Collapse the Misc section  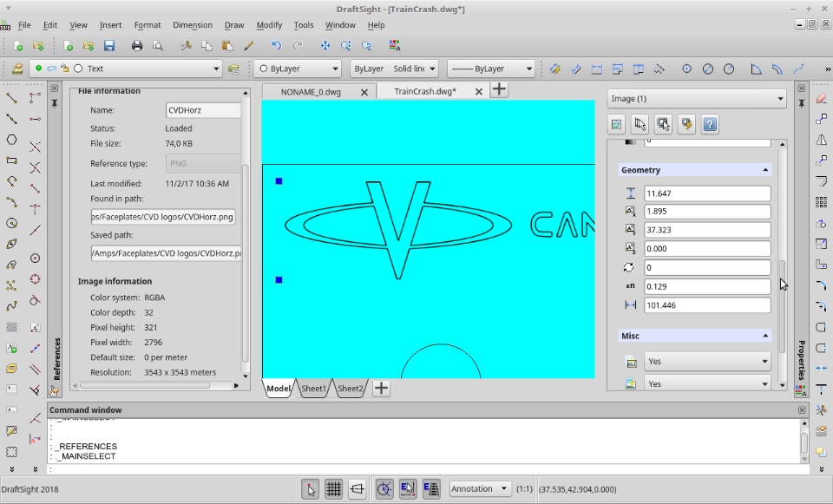[x=765, y=336]
